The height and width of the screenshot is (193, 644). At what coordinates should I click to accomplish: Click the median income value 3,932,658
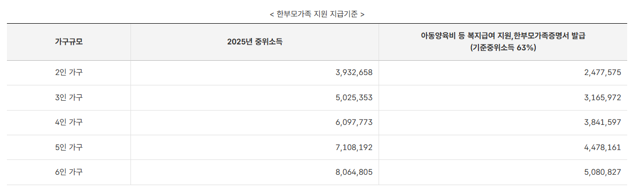point(354,73)
